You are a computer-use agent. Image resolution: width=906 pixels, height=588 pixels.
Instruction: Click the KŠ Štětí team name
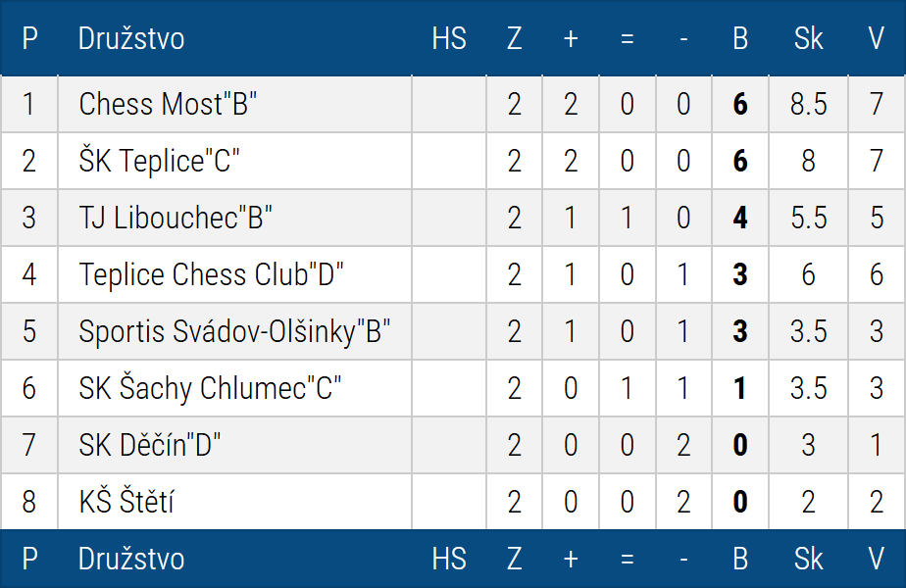tap(126, 502)
